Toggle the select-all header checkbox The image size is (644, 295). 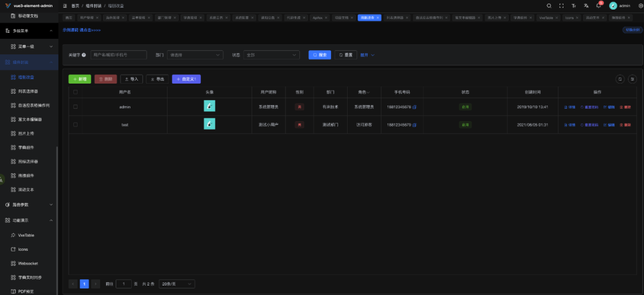pos(75,92)
